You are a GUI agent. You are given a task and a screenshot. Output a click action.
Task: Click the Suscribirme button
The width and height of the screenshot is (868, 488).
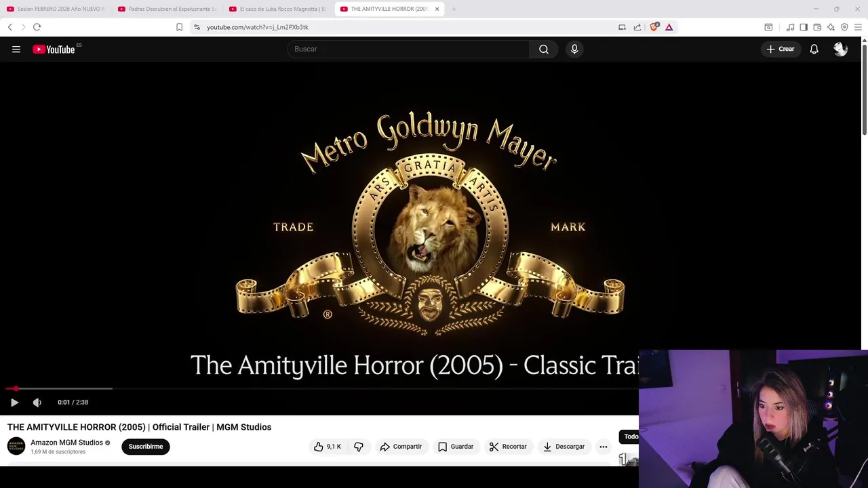point(146,447)
